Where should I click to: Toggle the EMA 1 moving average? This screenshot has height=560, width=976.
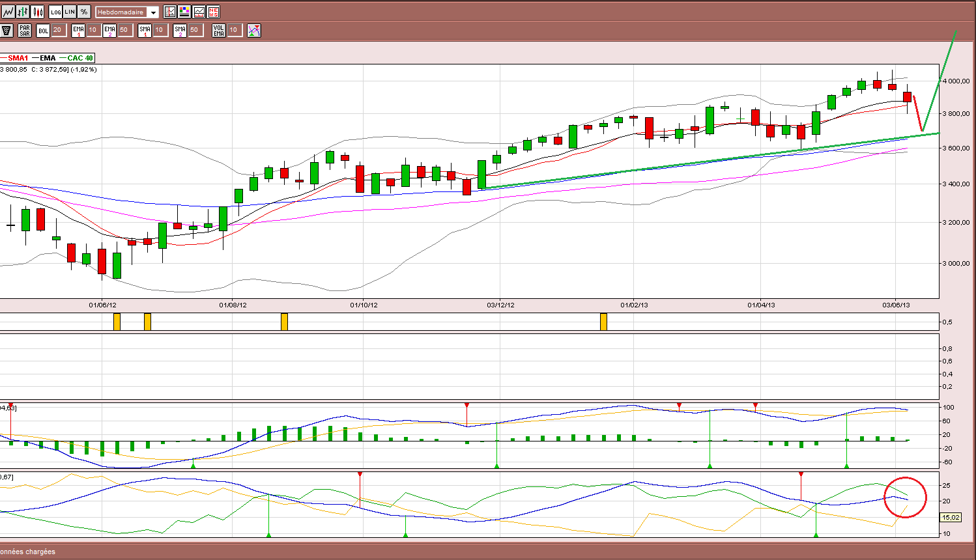point(78,30)
